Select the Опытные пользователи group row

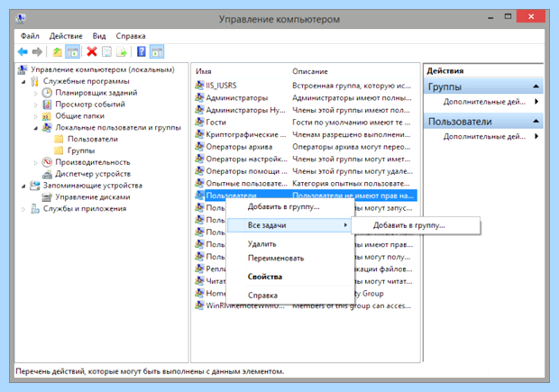306,183
